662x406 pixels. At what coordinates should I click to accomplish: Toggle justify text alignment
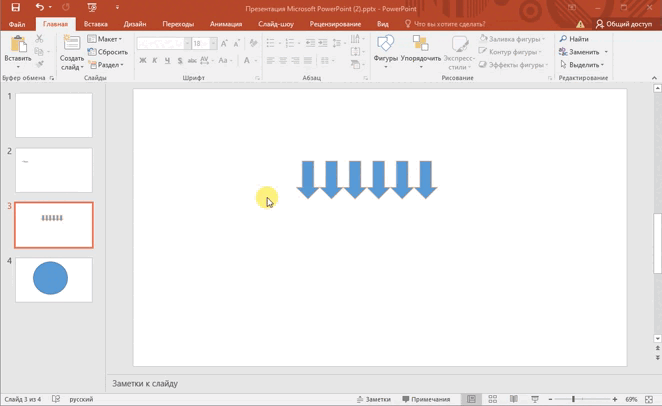point(308,61)
